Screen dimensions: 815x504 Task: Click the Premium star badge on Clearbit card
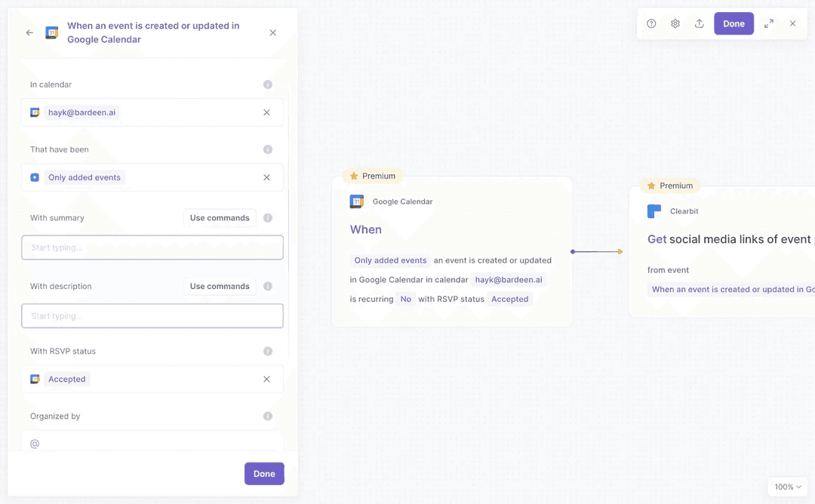coord(671,186)
